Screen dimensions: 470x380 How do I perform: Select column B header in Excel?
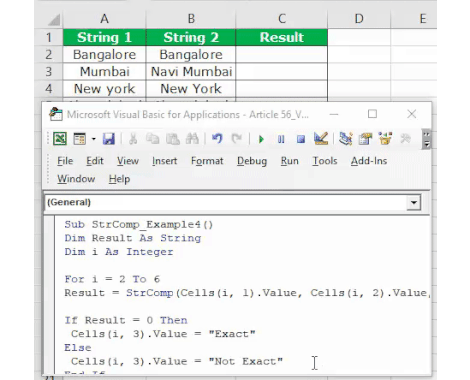click(191, 19)
